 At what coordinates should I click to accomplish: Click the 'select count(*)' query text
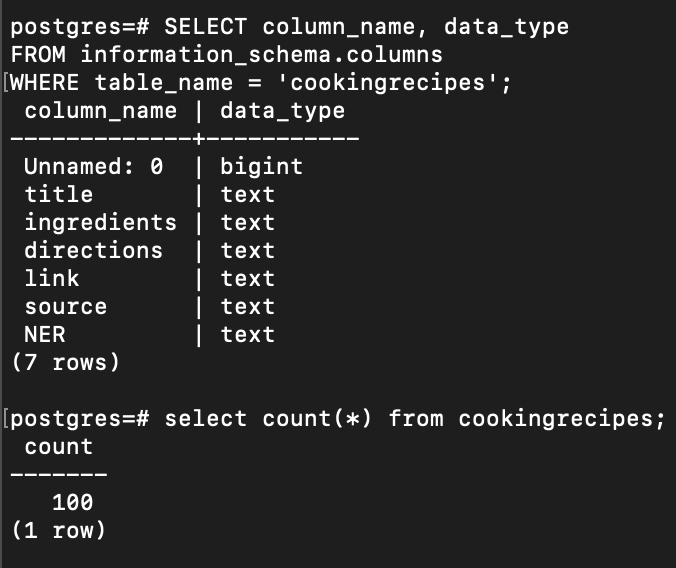(x=268, y=419)
